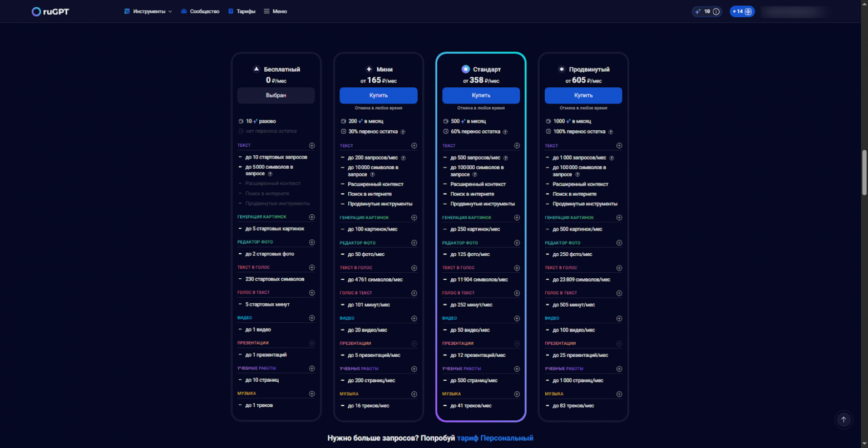Open the Меню item

pos(277,11)
